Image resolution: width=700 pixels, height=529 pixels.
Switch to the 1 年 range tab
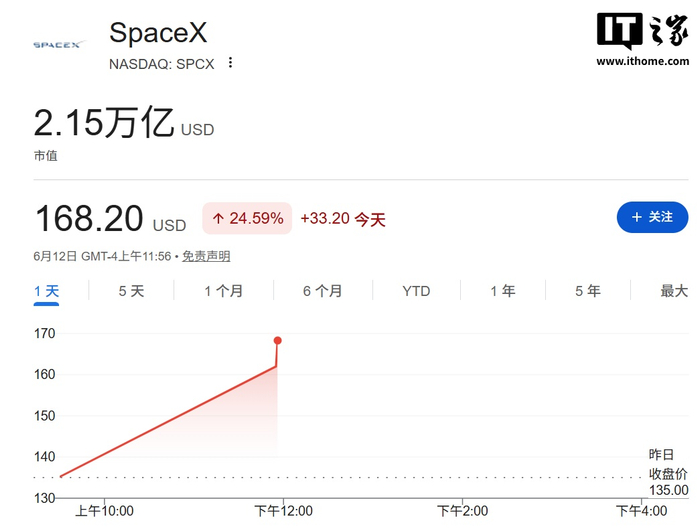503,291
